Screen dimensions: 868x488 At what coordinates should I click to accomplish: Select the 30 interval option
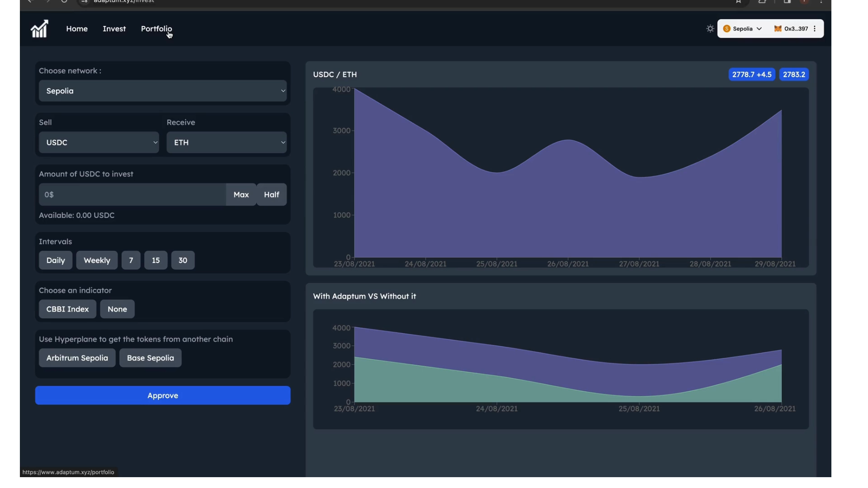pos(183,260)
